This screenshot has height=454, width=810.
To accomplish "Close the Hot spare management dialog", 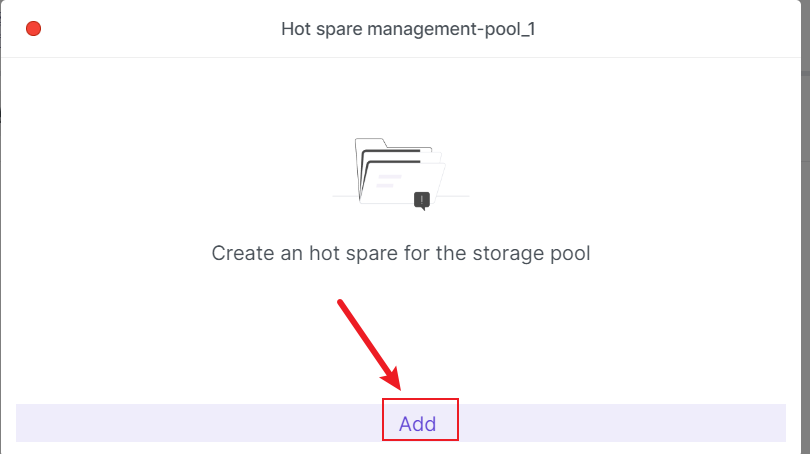I will point(33,28).
